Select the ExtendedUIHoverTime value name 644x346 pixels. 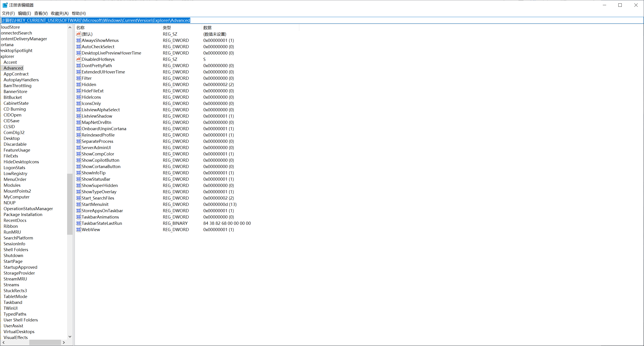(x=103, y=72)
